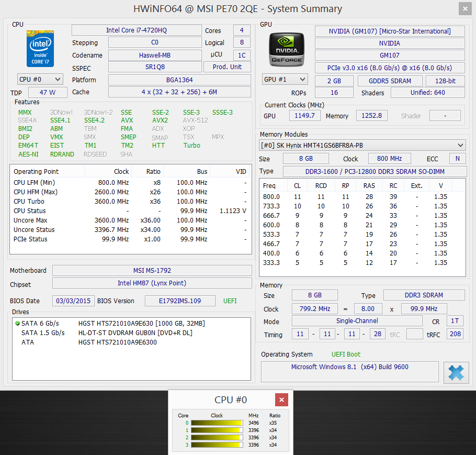Click the memory clock 799.2 MHz field
The height and width of the screenshot is (455, 476).
[x=315, y=308]
